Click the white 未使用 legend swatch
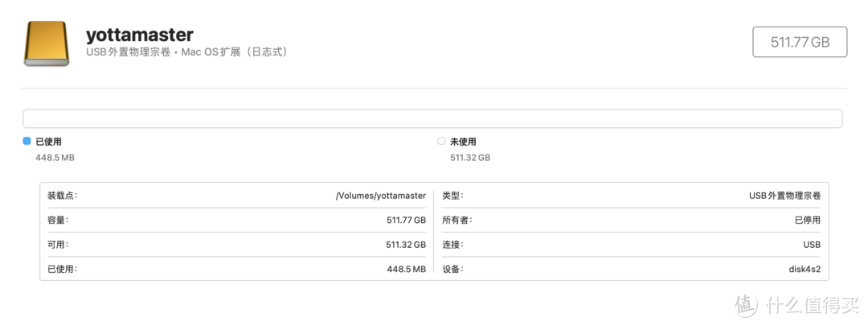 [441, 141]
